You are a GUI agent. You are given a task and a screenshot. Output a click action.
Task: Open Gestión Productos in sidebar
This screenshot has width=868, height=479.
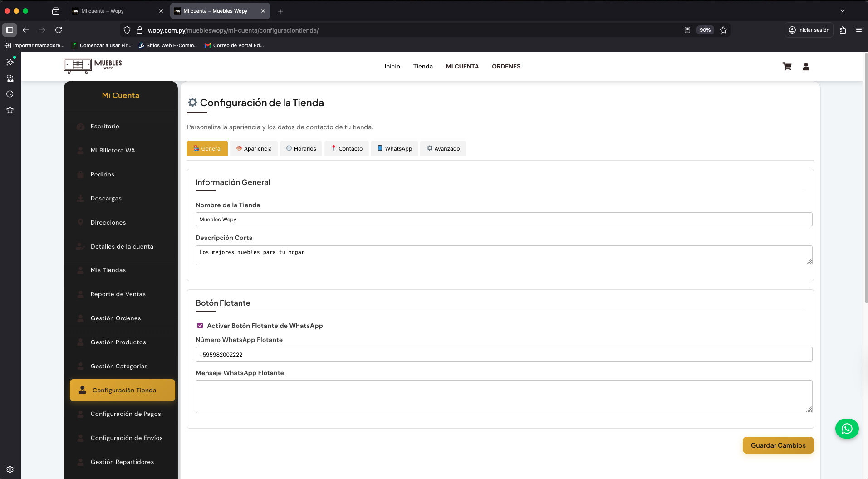(118, 342)
